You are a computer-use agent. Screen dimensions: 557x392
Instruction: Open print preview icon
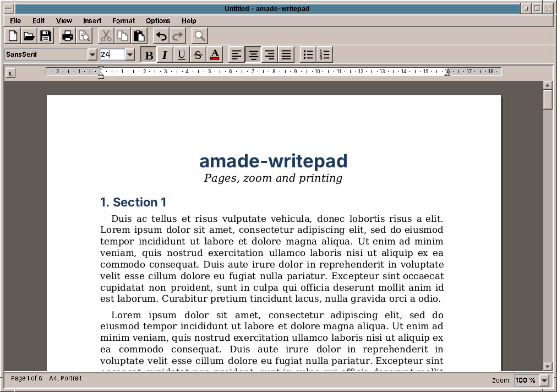tap(84, 36)
